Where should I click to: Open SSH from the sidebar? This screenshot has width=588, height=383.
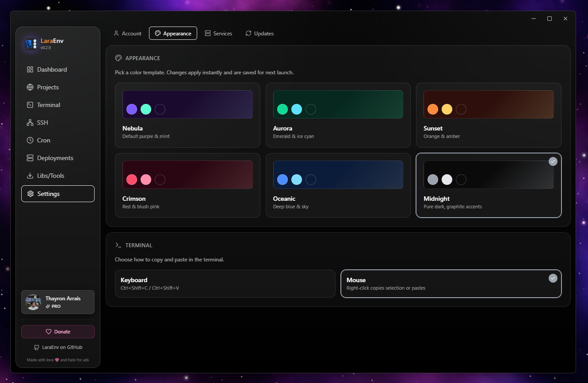coord(58,123)
